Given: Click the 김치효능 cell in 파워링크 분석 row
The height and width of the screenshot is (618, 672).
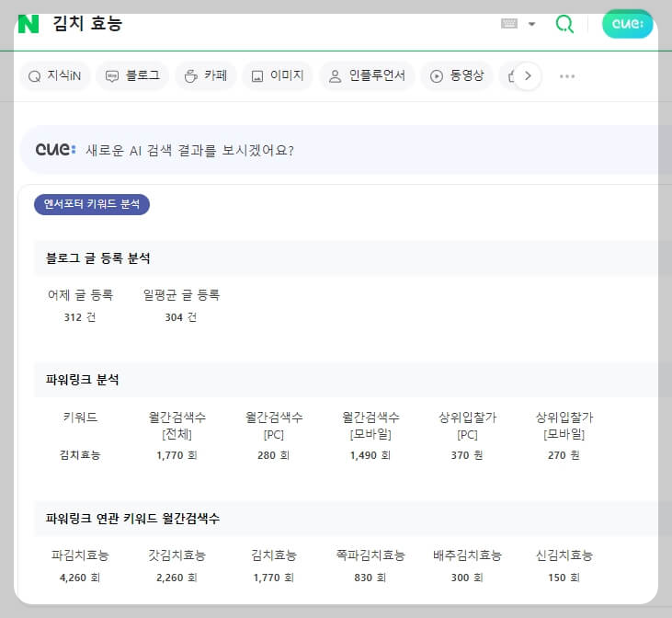Looking at the screenshot, I should coord(80,455).
